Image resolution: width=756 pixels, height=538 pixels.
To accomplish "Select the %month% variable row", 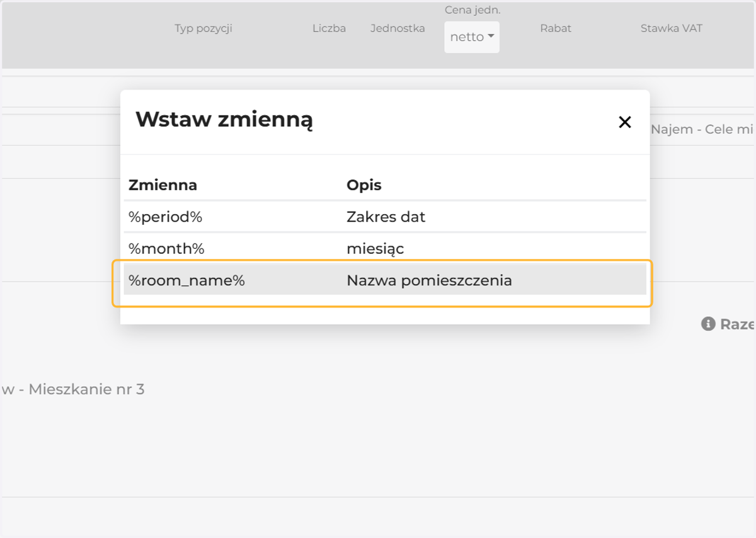I will [x=385, y=248].
